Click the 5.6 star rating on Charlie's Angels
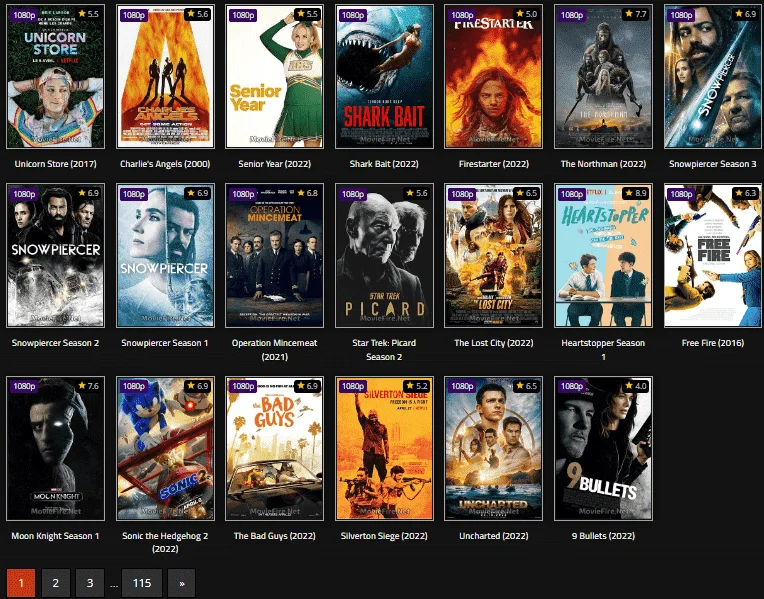Viewport: 764px width, 599px height. point(197,14)
